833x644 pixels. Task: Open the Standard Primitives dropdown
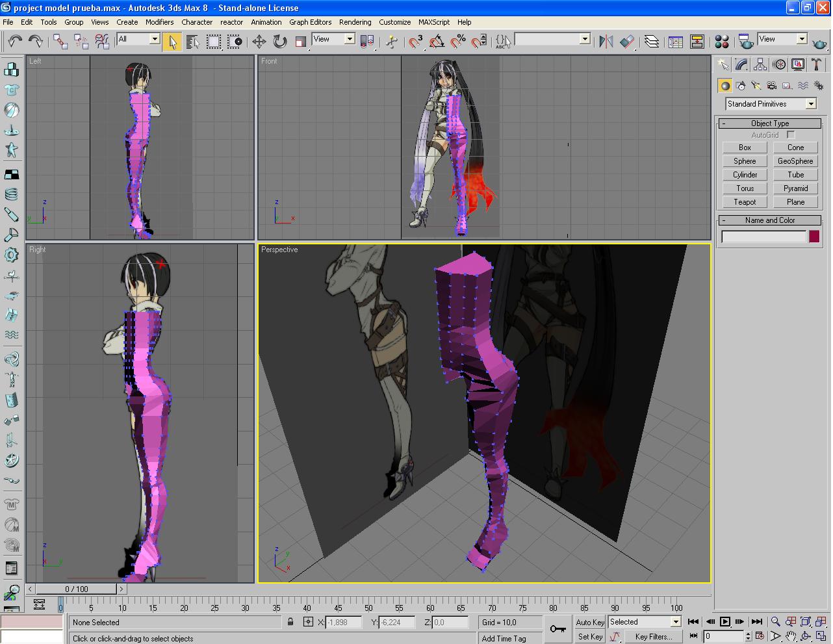[771, 104]
